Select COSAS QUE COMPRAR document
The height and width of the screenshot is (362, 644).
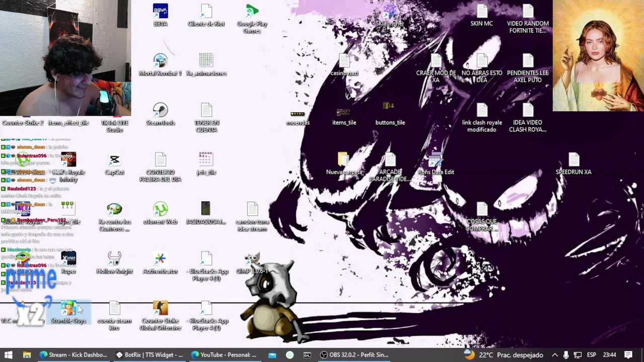481,217
